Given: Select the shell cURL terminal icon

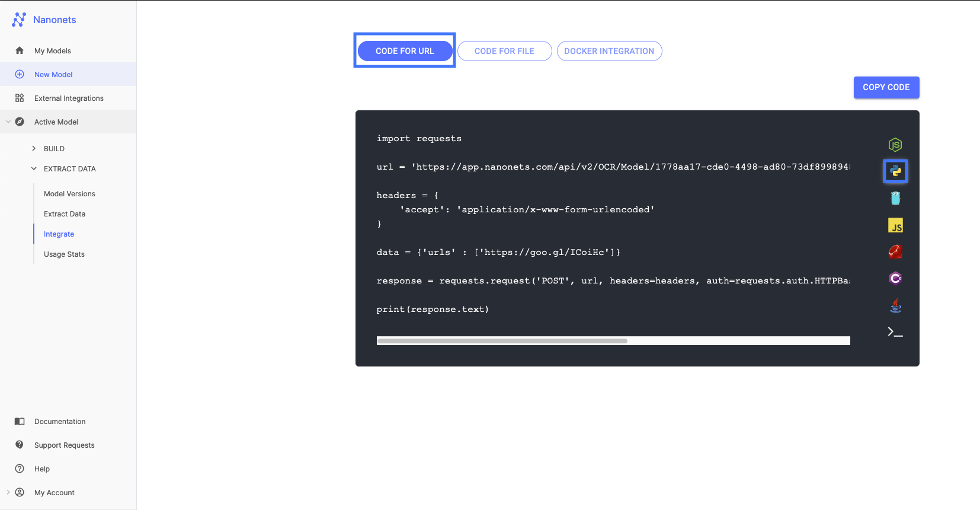Looking at the screenshot, I should pos(895,332).
